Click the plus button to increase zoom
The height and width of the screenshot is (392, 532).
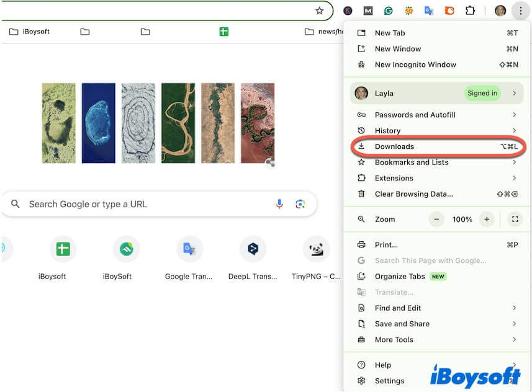(487, 219)
